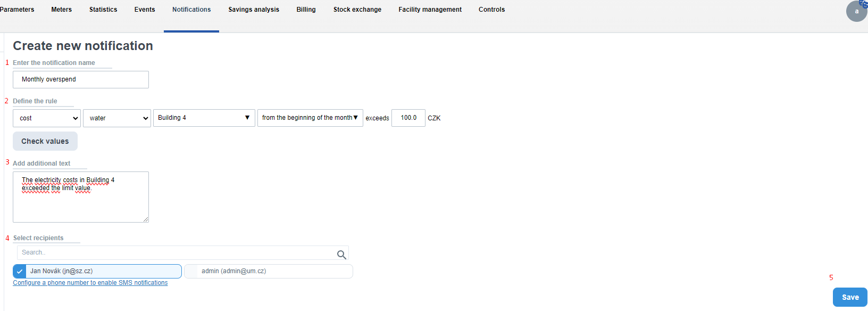Expand the period dropdown 'from the beginning of the month'
The height and width of the screenshot is (311, 868).
click(310, 118)
